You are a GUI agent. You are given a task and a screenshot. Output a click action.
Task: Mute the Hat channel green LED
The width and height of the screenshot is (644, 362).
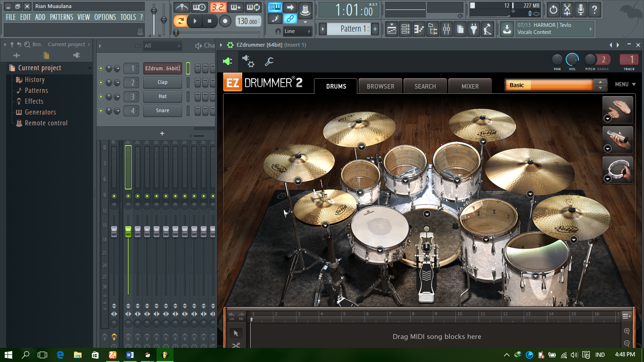(101, 97)
